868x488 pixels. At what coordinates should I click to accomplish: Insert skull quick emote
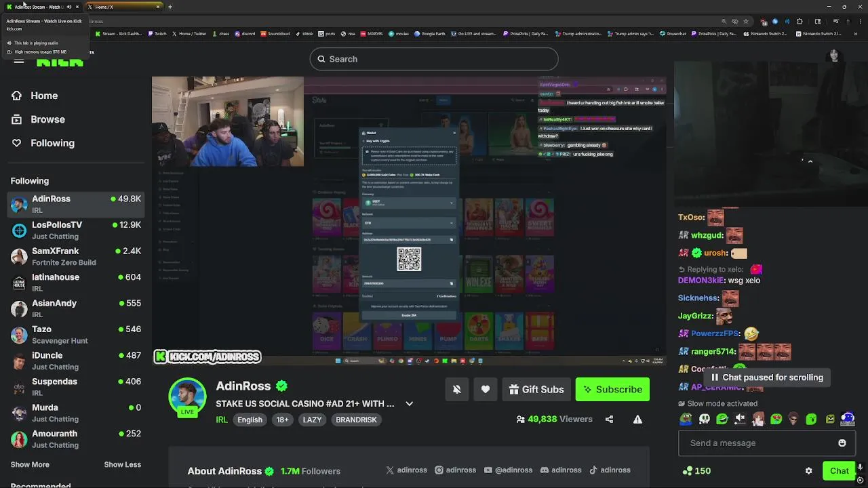[x=705, y=419]
